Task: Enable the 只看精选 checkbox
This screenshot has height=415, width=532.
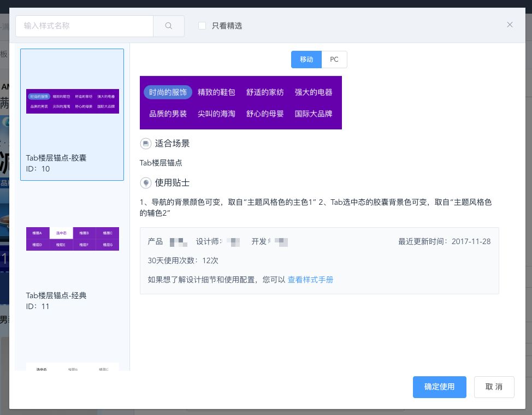Action: (x=202, y=26)
